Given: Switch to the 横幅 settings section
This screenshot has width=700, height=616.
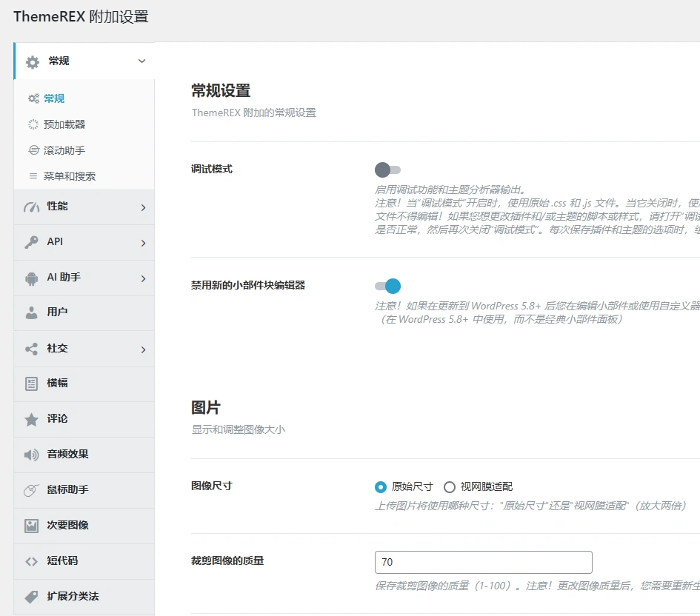Looking at the screenshot, I should point(83,384).
